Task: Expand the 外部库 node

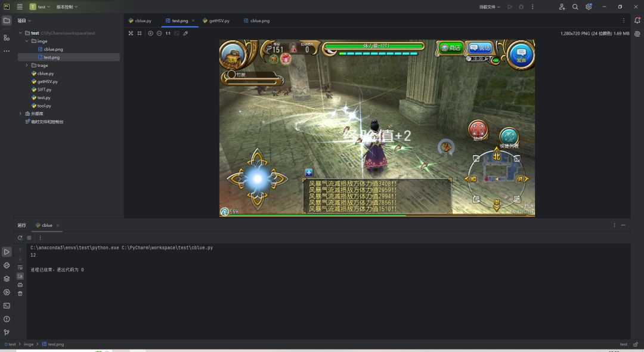Action: [20, 114]
